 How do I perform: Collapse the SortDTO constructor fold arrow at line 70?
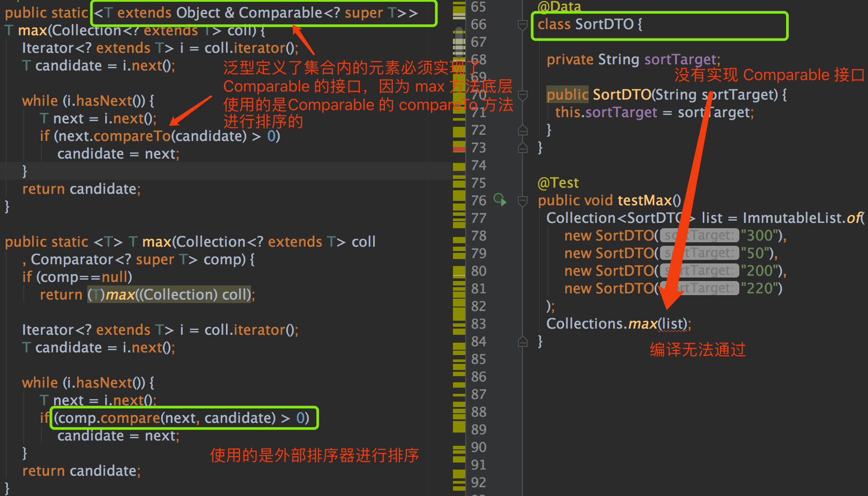click(x=522, y=94)
